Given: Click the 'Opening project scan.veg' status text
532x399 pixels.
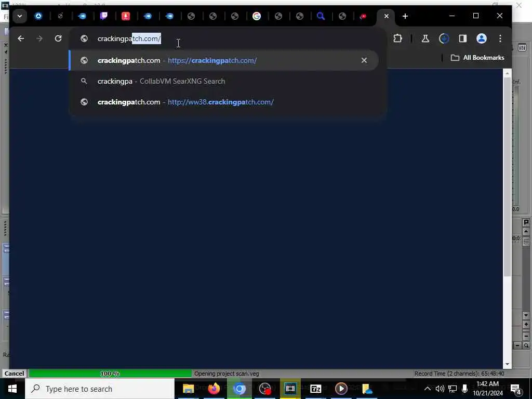Looking at the screenshot, I should click(227, 374).
